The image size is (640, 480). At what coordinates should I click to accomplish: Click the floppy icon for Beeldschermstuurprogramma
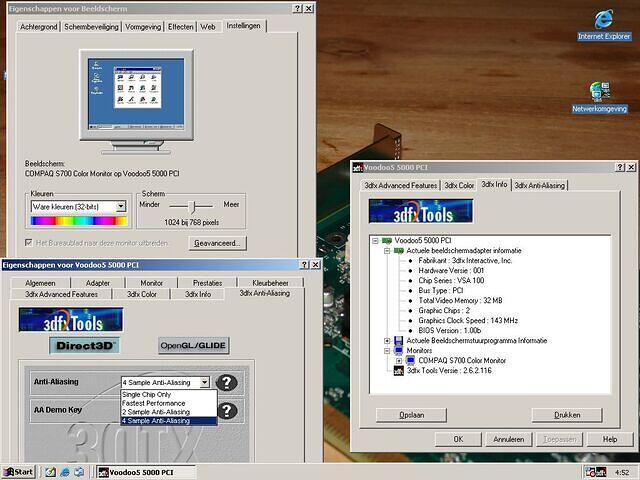pos(399,340)
